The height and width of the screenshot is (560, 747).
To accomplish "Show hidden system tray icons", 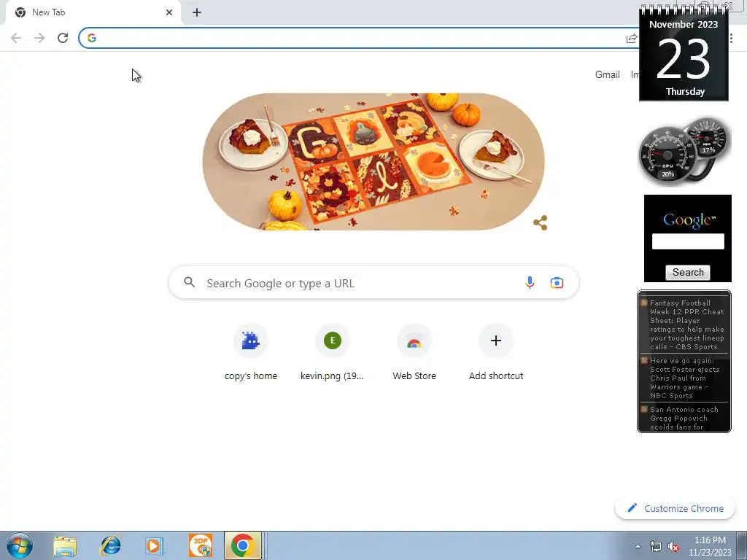I will [638, 546].
